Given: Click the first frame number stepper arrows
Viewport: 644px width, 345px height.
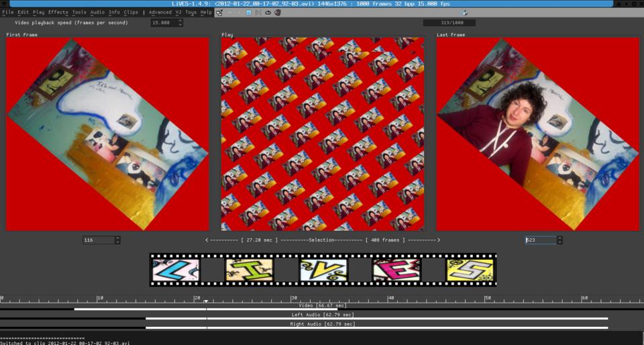Looking at the screenshot, I should (x=117, y=240).
